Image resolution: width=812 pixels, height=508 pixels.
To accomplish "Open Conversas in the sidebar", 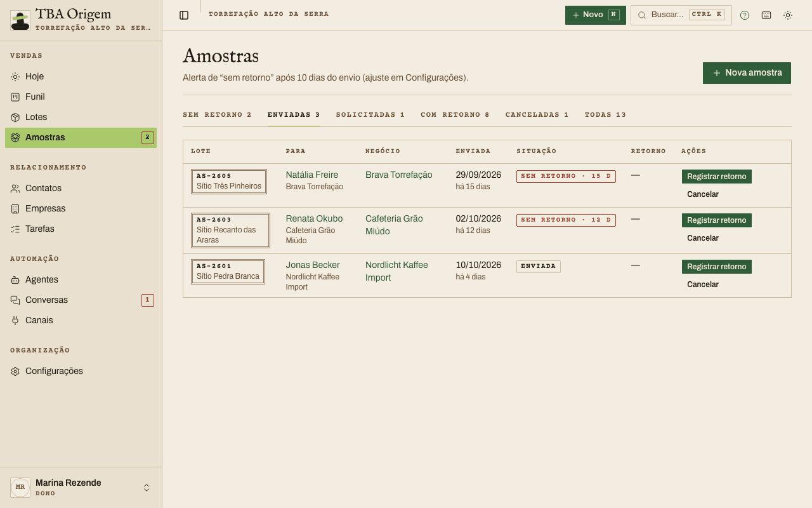I will click(81, 300).
